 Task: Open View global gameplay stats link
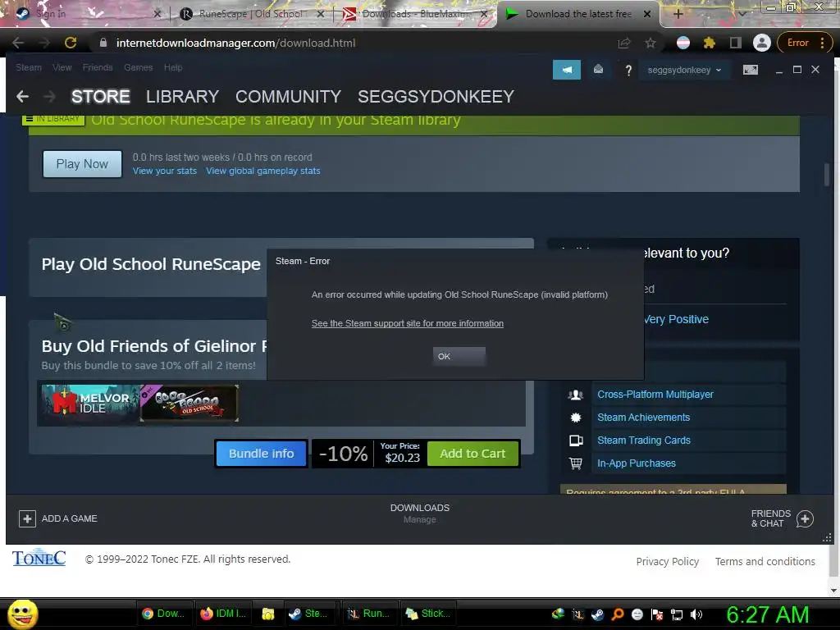[263, 171]
